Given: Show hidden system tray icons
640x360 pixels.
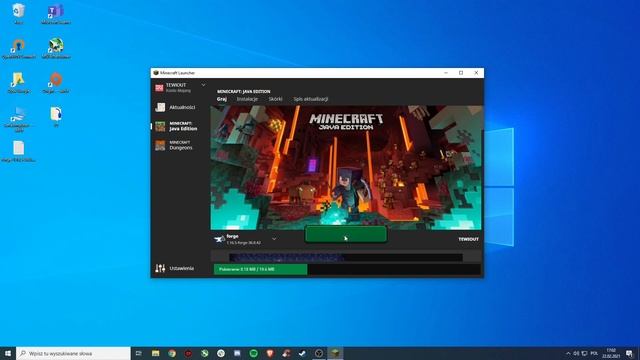Looking at the screenshot, I should coord(568,353).
